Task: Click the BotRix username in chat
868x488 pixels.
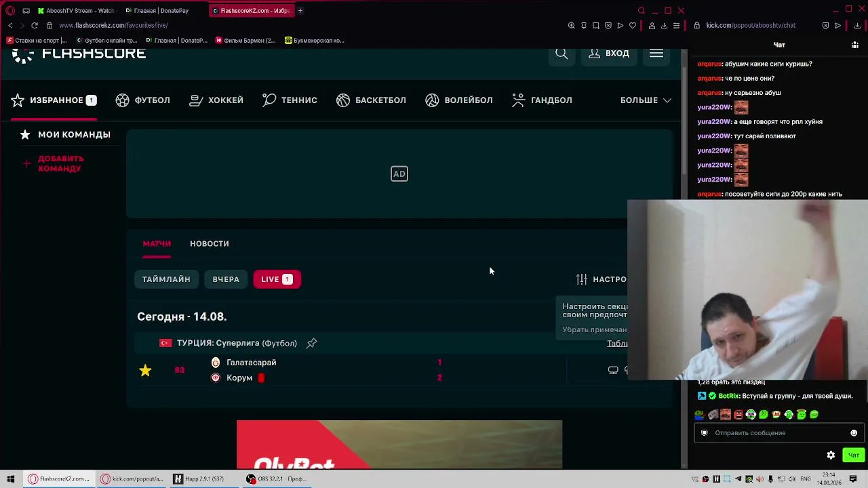Action: click(x=728, y=396)
